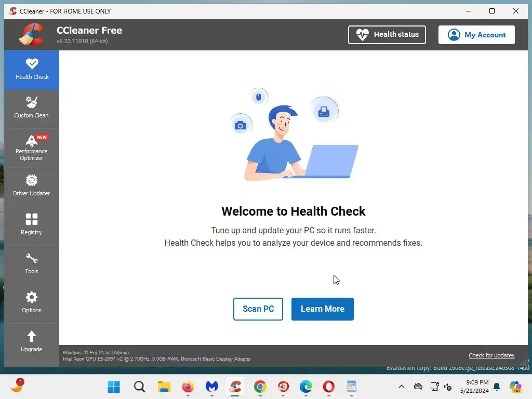The image size is (532, 399).
Task: Click the CCleaner logo in header
Action: click(x=32, y=34)
